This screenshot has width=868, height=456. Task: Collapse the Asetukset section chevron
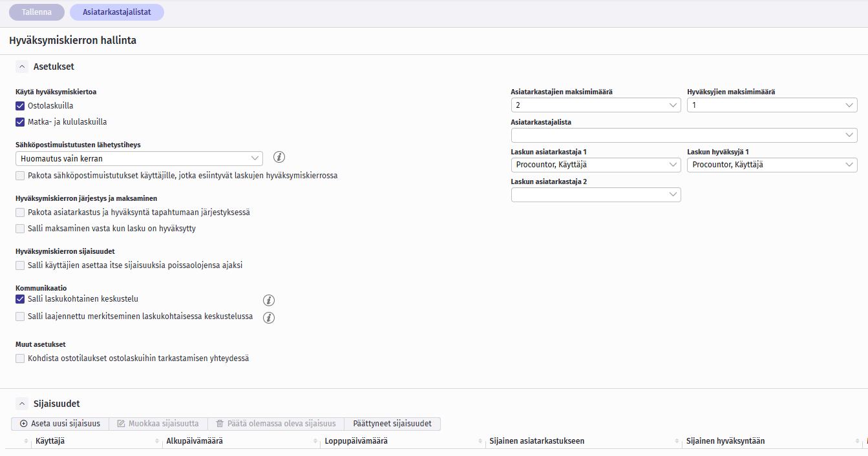pos(22,67)
